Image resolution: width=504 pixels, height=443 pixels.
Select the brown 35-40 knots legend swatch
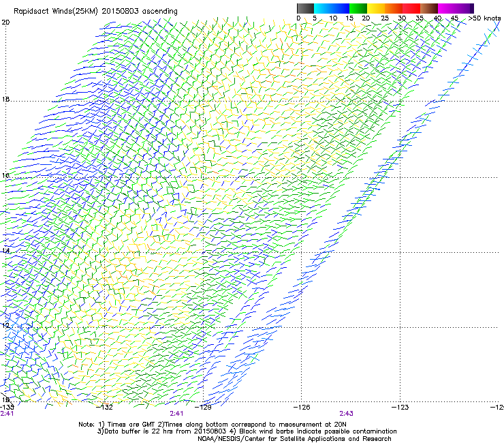(x=429, y=8)
